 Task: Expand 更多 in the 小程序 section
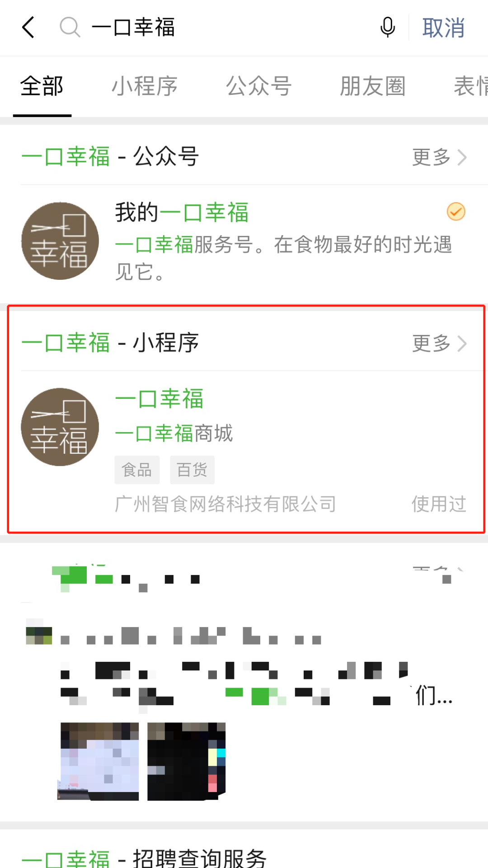[x=439, y=344]
